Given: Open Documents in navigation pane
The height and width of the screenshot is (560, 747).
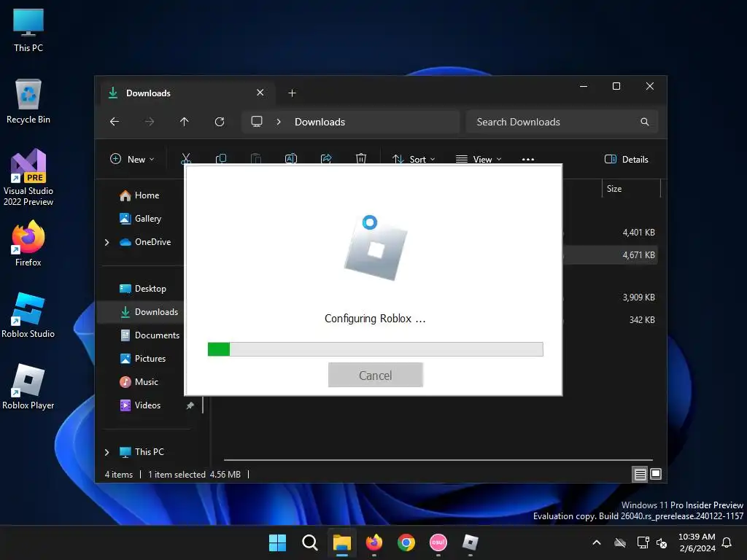Looking at the screenshot, I should coord(150,335).
